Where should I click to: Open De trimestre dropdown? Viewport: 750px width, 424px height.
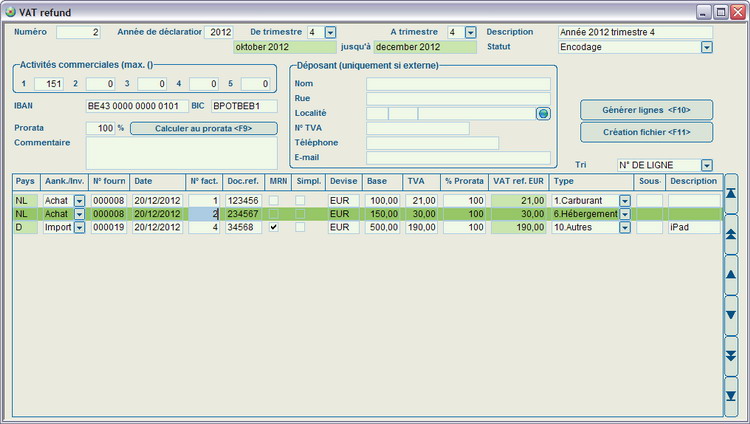point(331,32)
